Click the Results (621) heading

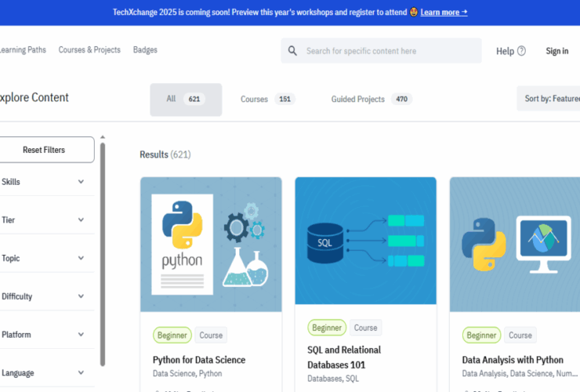pos(165,154)
